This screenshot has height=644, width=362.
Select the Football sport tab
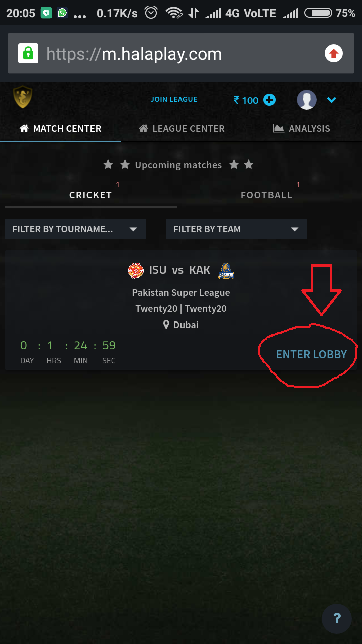pos(266,195)
